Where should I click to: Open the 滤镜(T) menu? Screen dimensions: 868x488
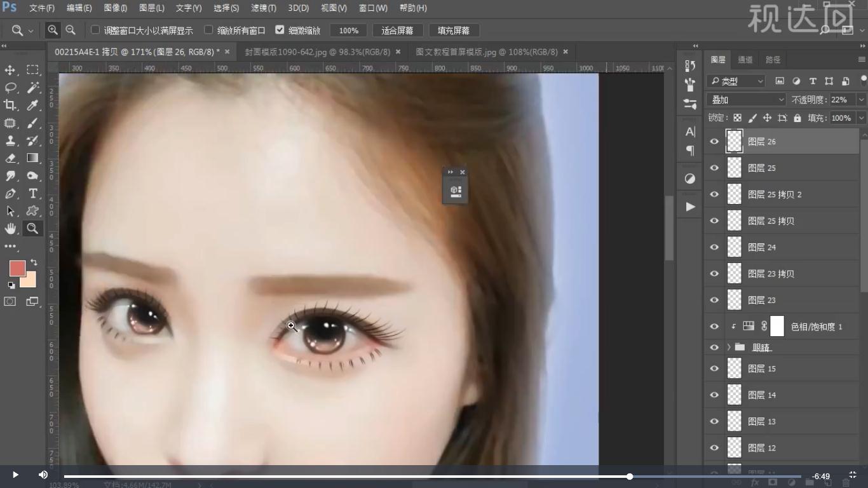pos(264,8)
